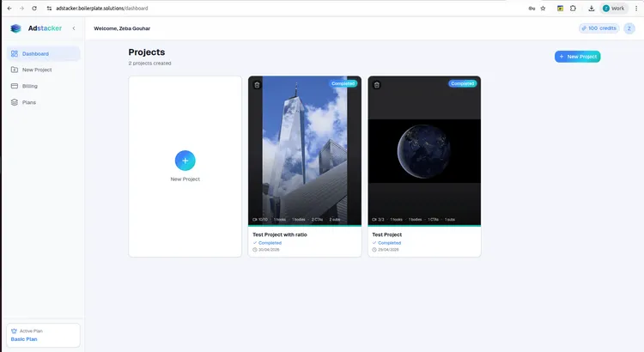Open the Extensions puzzle icon

(573, 9)
